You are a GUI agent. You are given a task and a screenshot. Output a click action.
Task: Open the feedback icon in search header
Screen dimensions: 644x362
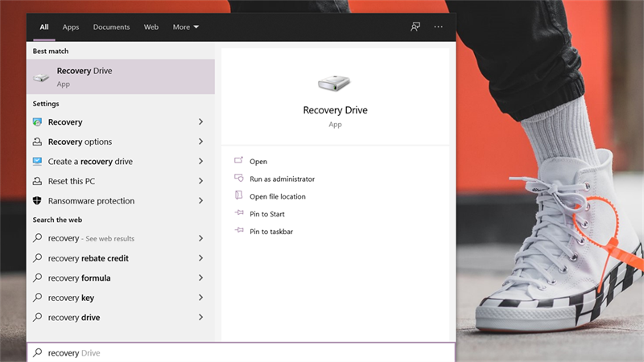(x=415, y=27)
